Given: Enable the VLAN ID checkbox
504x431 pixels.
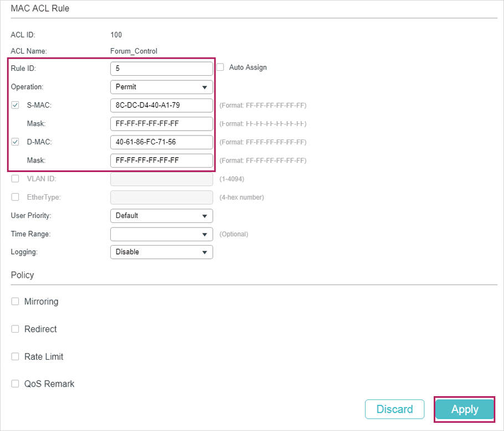Looking at the screenshot, I should pos(16,179).
